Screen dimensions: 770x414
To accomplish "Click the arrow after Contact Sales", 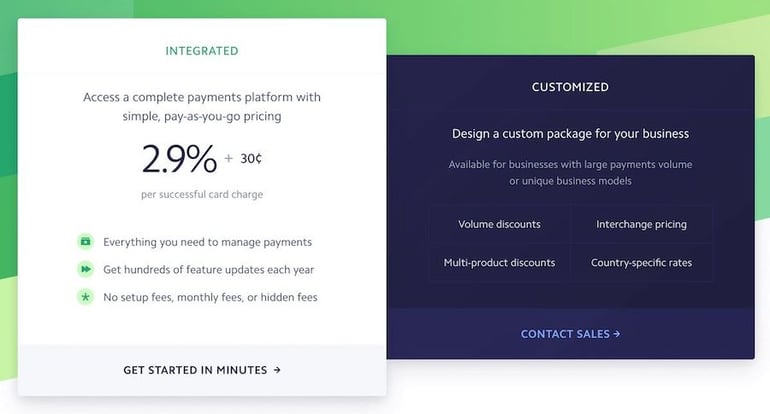I will tap(617, 334).
